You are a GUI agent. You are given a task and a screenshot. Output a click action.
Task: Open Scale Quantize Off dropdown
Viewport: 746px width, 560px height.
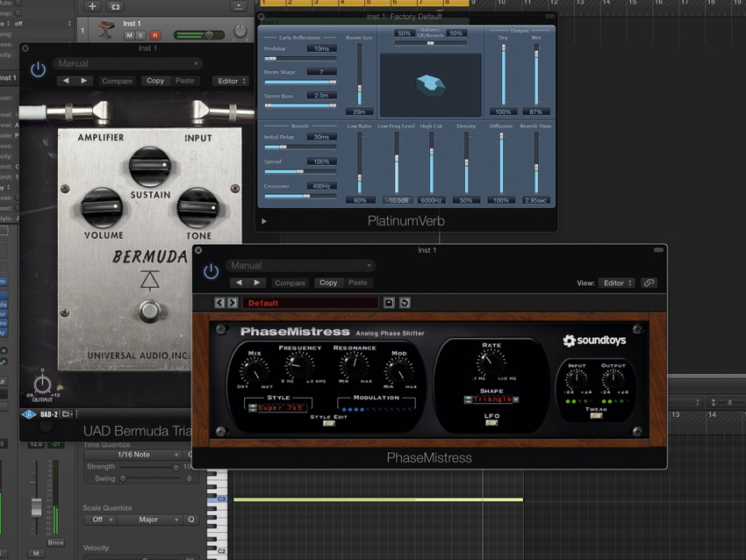(100, 520)
